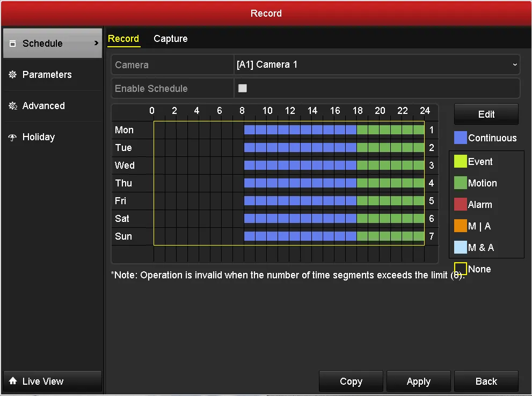The height and width of the screenshot is (396, 532).
Task: Choose the Event yellow-green recording type
Action: 461,162
